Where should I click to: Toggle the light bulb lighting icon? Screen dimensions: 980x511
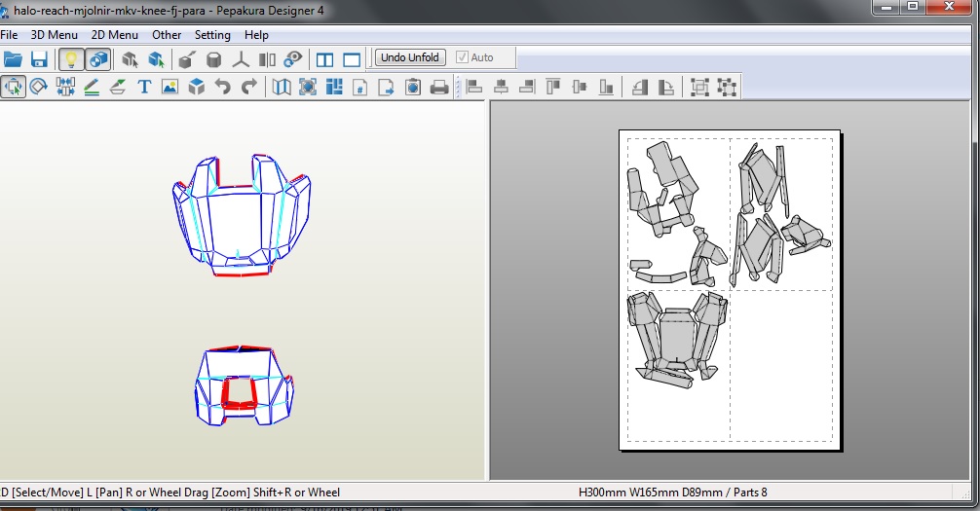(71, 59)
